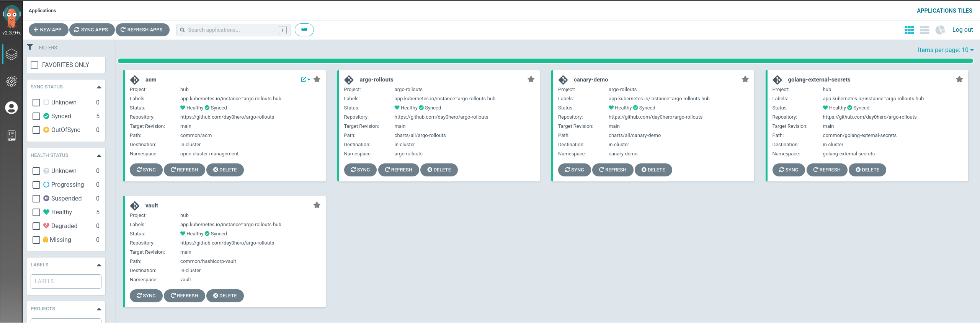Screen dimensions: 980x323
Task: Open the Items per page dropdown
Action: (x=945, y=50)
